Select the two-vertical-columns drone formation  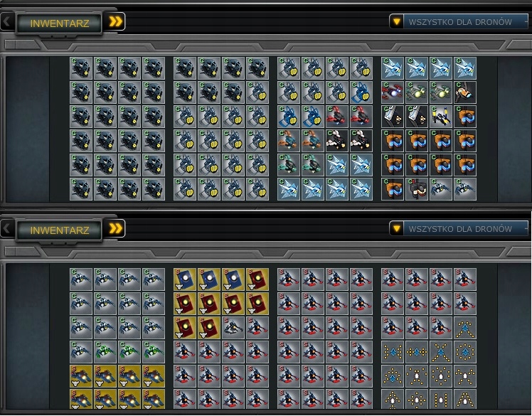coord(441,400)
